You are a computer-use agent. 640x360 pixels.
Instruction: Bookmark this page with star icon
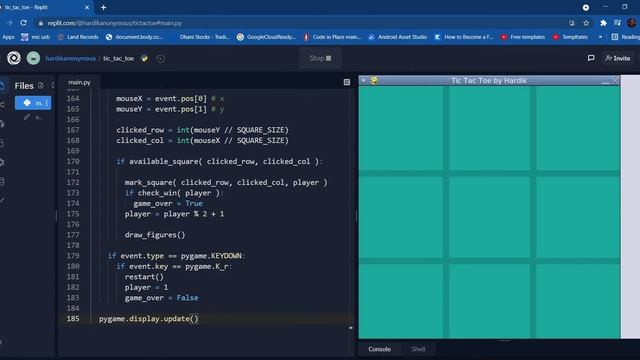click(586, 23)
